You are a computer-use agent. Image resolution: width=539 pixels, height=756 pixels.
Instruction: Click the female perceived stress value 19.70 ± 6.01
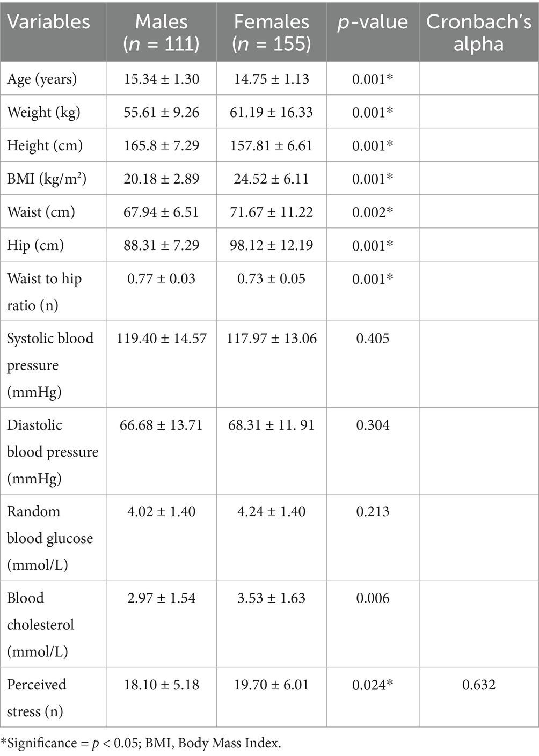[x=272, y=685]
